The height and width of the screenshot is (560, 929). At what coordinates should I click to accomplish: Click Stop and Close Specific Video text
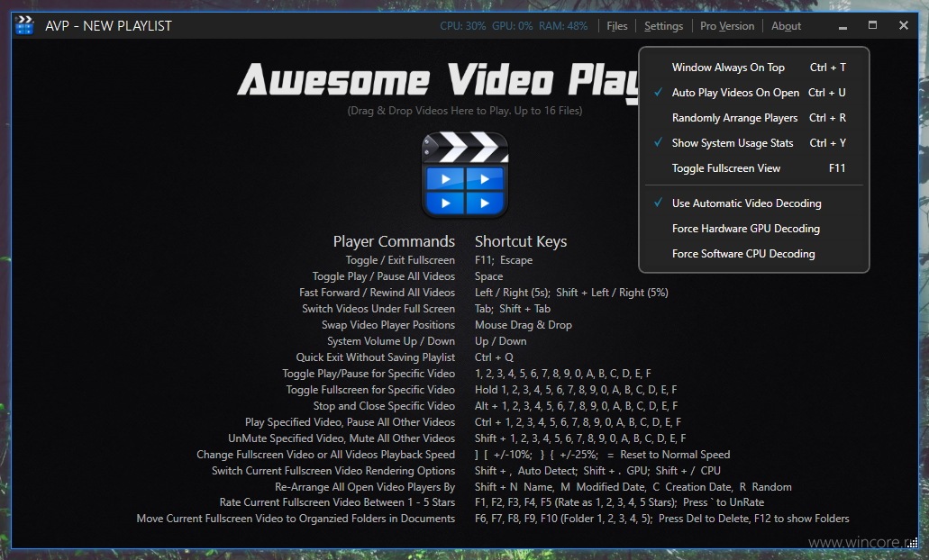(384, 406)
